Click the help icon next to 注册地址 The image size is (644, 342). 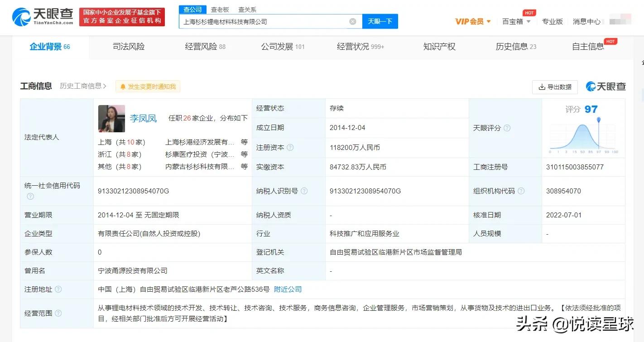58,289
